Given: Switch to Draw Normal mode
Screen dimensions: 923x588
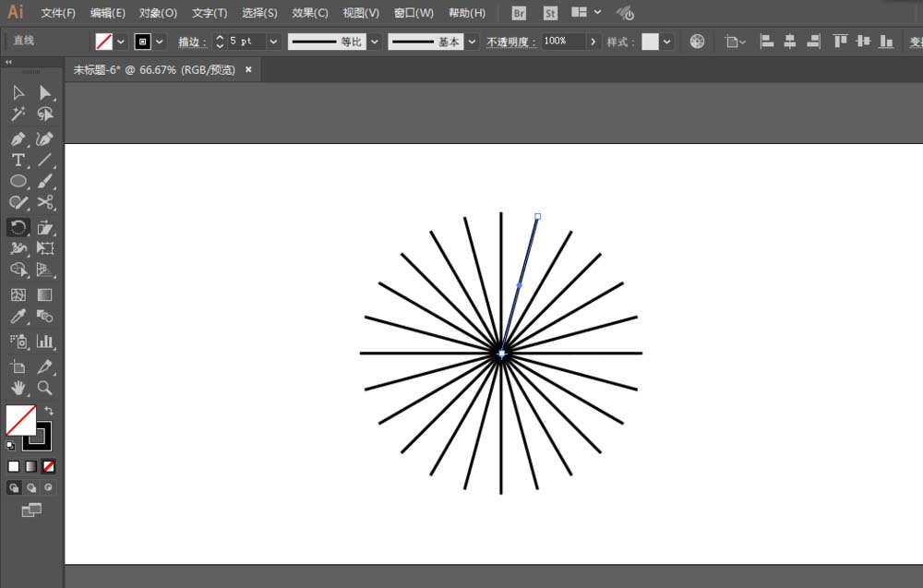Looking at the screenshot, I should click(x=14, y=488).
